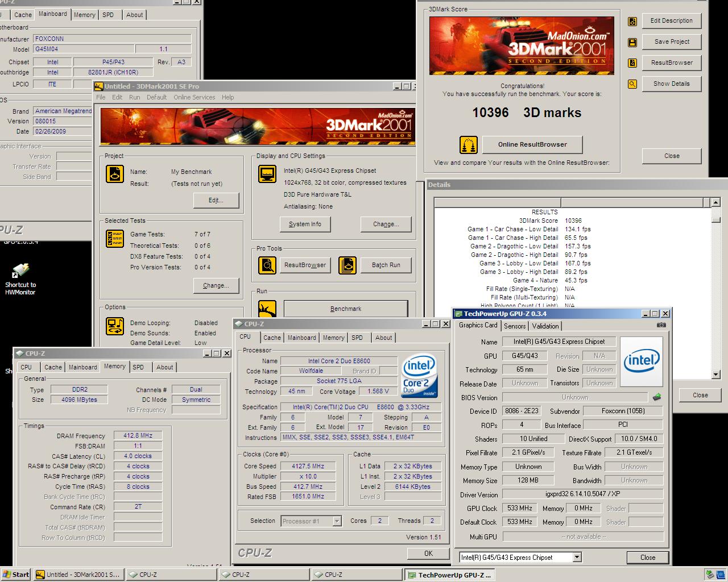Click GPU-Z BIOS save chip icon

click(657, 397)
